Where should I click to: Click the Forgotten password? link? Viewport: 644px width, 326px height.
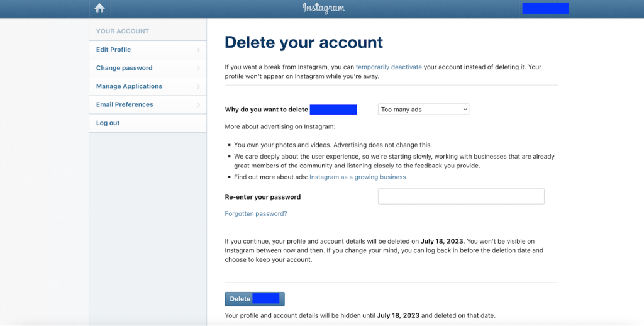click(x=256, y=214)
